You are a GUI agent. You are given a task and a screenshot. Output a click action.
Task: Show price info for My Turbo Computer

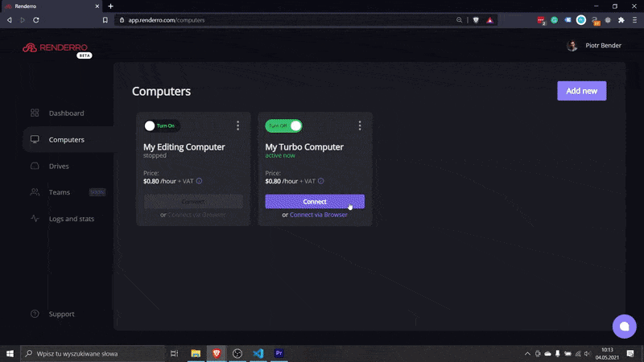[x=320, y=181]
